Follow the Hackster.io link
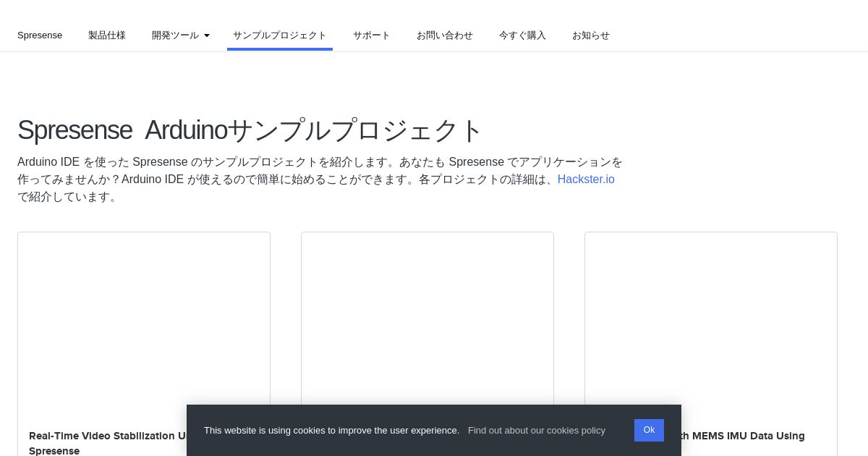This screenshot has height=456, width=868. pyautogui.click(x=586, y=179)
